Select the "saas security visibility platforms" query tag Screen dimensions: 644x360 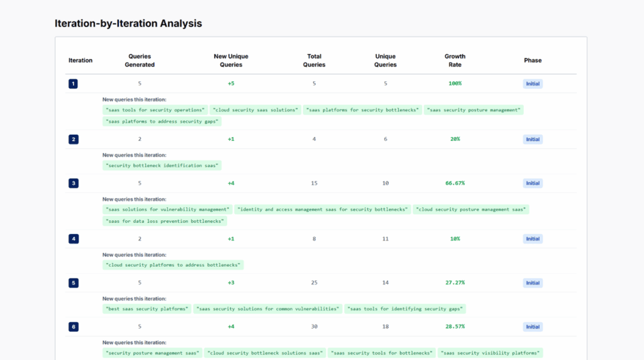coord(490,353)
